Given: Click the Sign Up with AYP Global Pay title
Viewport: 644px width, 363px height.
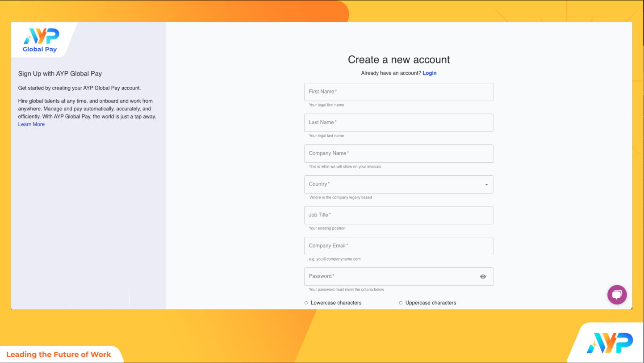Looking at the screenshot, I should (60, 74).
